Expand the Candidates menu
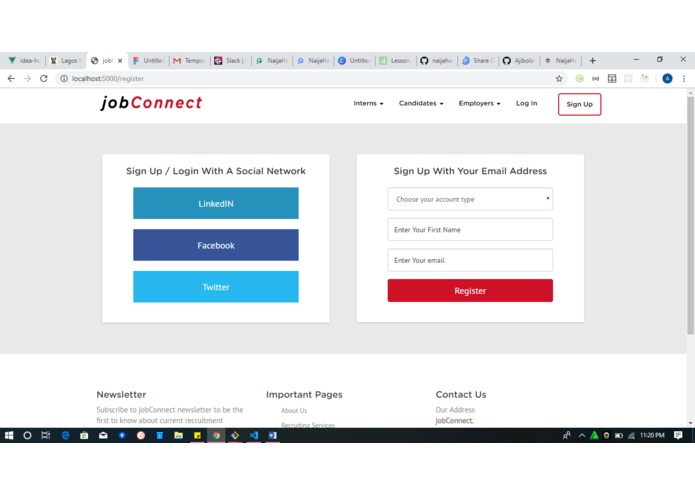 (x=421, y=103)
